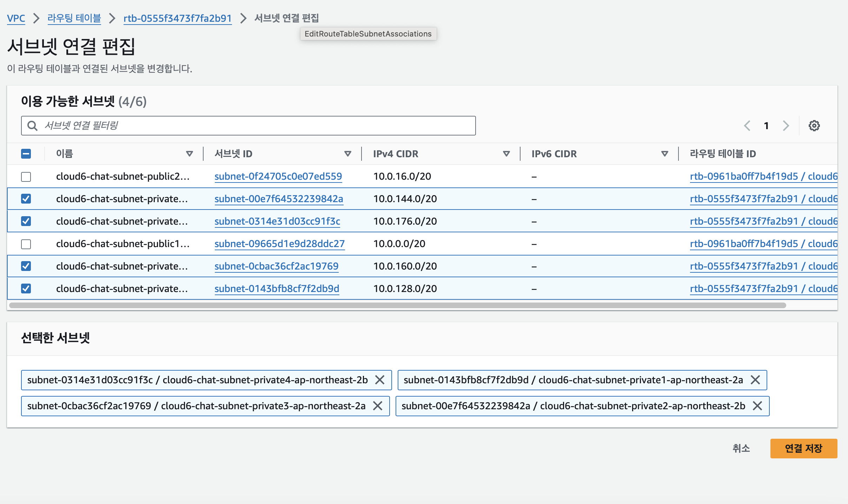Remove subnet-0314e31d03cc91f3c selected tag
This screenshot has width=848, height=504.
coord(380,380)
